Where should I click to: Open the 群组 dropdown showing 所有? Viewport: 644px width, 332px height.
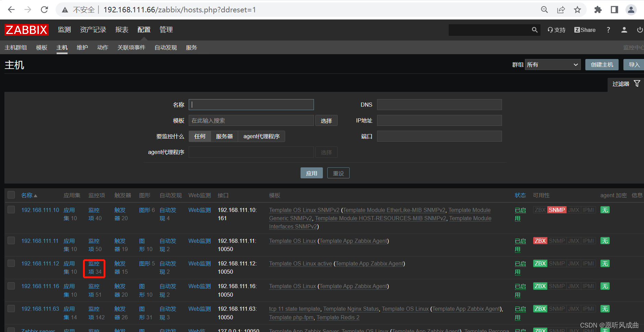[x=553, y=64]
